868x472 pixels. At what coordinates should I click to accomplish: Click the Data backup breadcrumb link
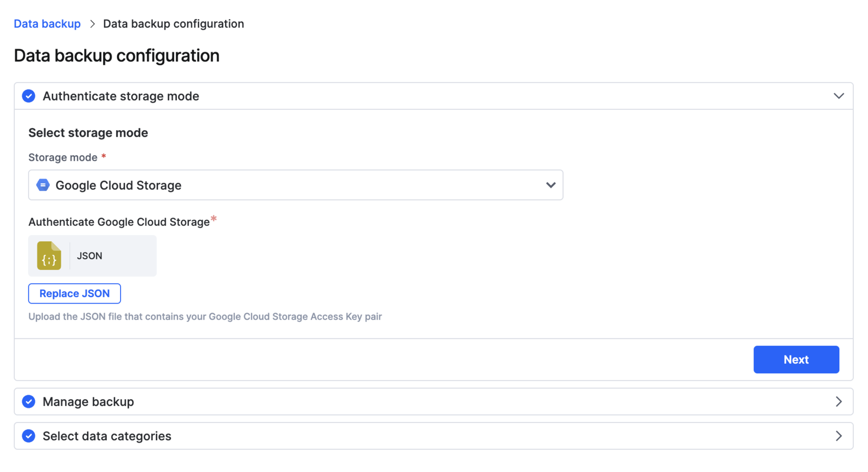click(47, 24)
